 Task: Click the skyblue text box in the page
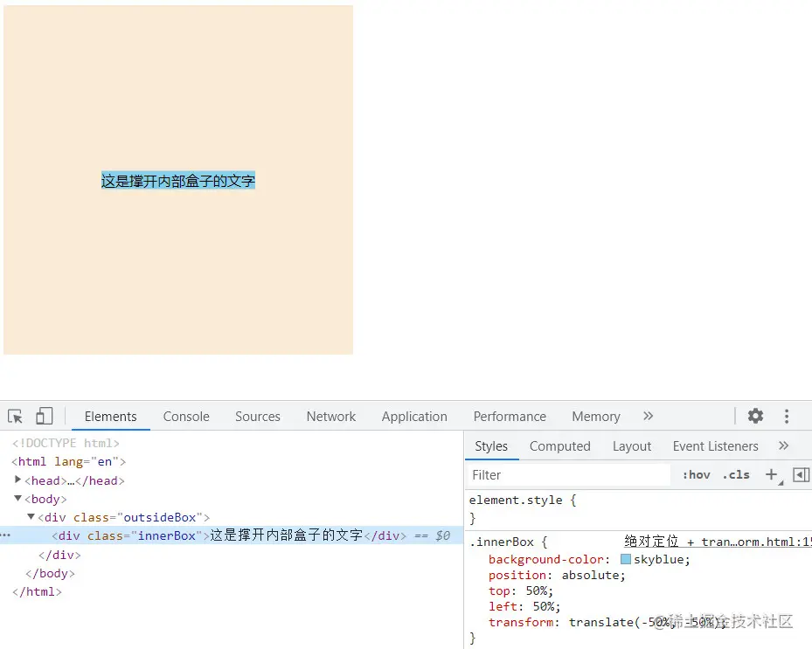coord(178,181)
